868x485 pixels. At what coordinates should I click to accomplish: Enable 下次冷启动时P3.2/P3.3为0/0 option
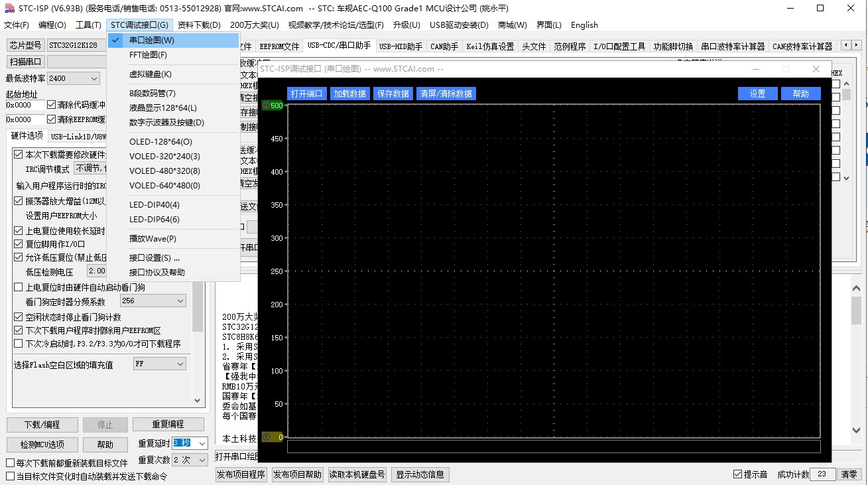point(19,343)
